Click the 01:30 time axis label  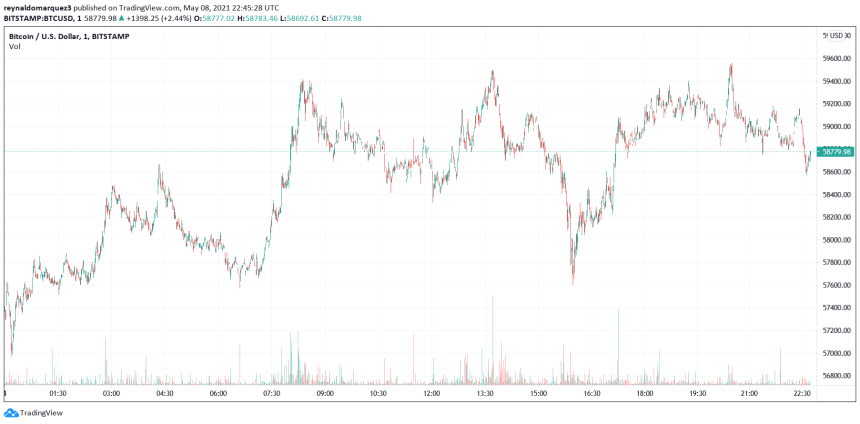58,393
